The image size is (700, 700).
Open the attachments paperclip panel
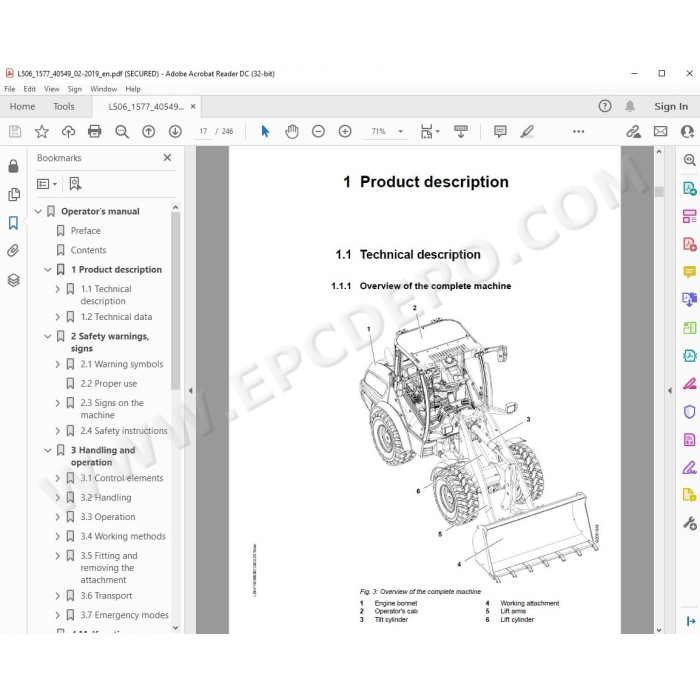click(13, 251)
